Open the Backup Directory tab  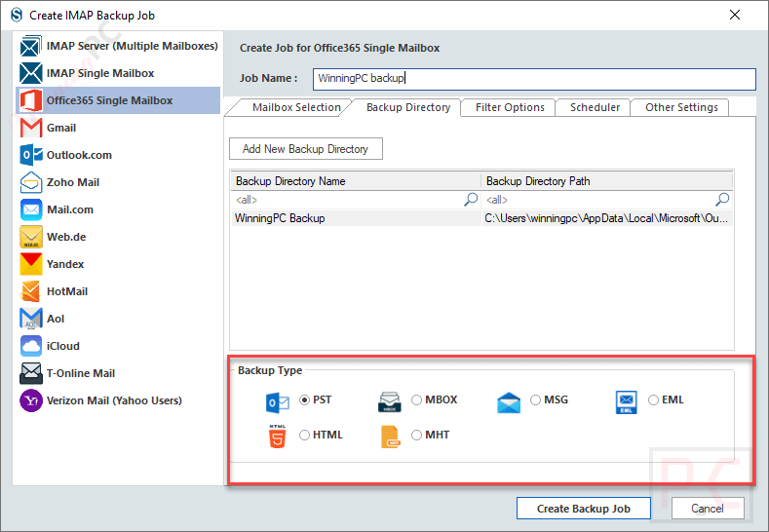pyautogui.click(x=408, y=107)
